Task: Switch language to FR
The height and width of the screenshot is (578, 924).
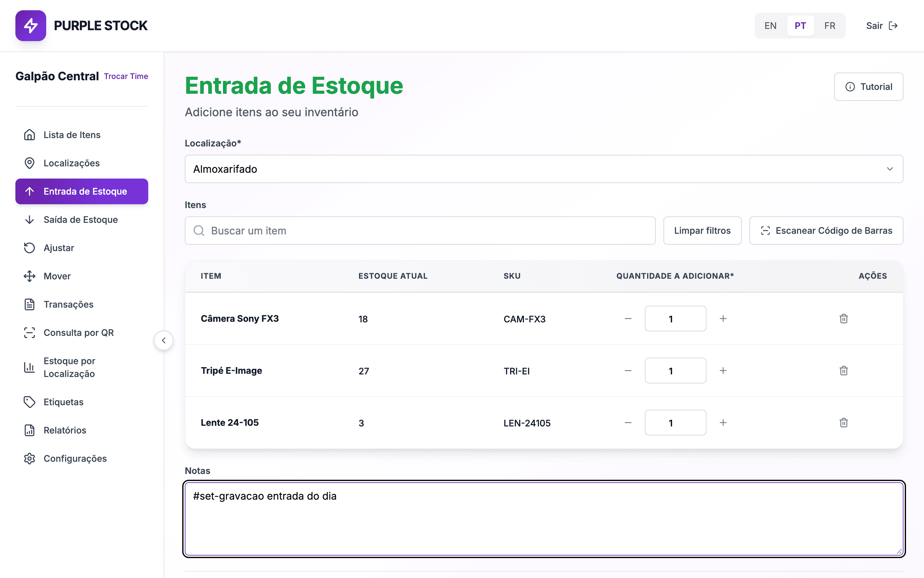Action: pos(829,26)
